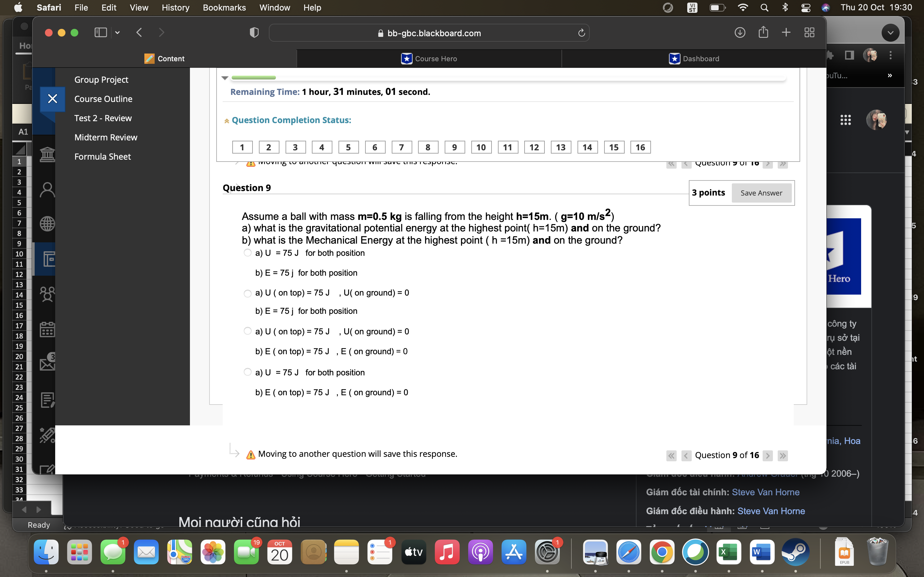
Task: Collapse the Remaining Time panel disclosure triangle
Action: pyautogui.click(x=226, y=78)
